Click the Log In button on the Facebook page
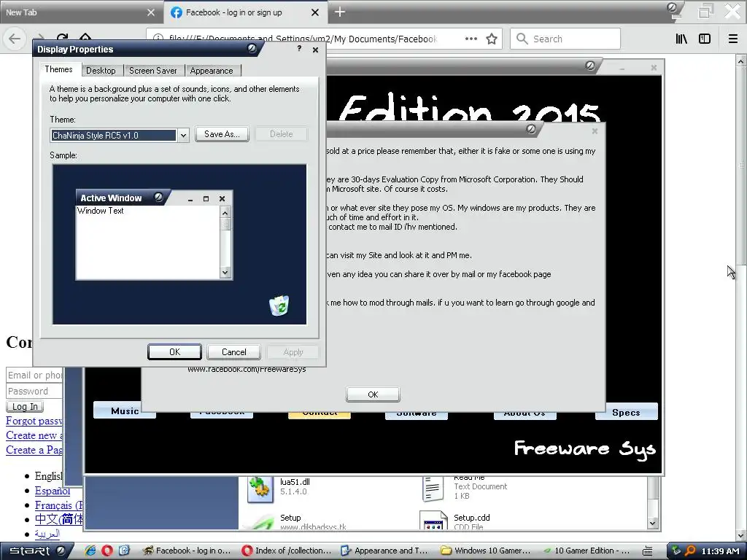The image size is (747, 560). click(x=25, y=407)
